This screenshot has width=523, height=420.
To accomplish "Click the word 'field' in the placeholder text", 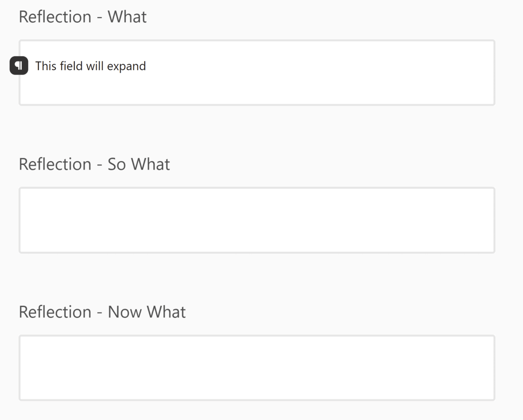I will coord(71,66).
